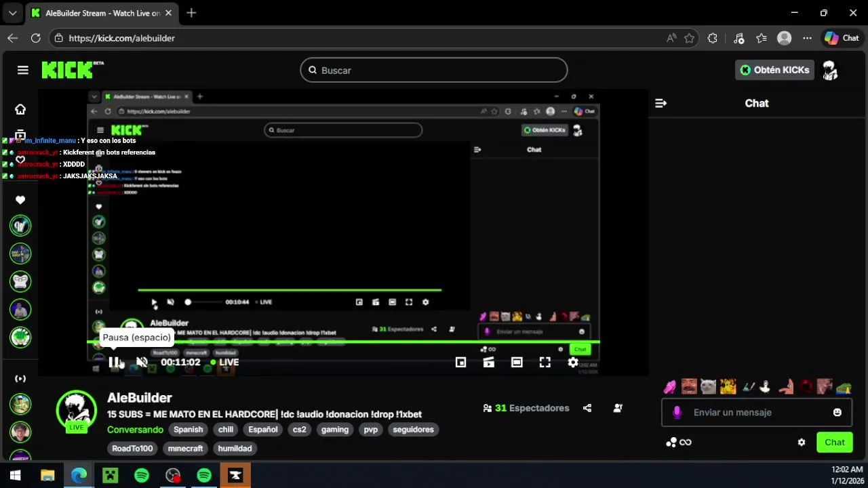
Task: Open the Windows Start menu
Action: pos(16,476)
